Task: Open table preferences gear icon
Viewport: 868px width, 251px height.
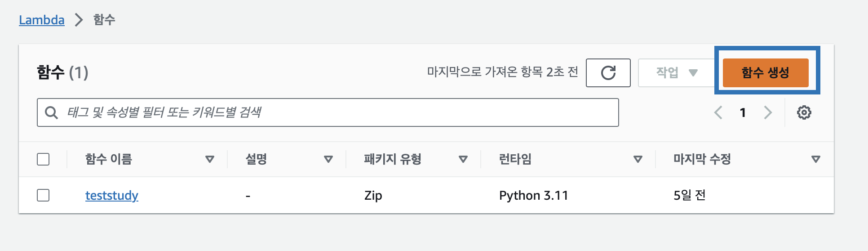Action: (x=804, y=112)
